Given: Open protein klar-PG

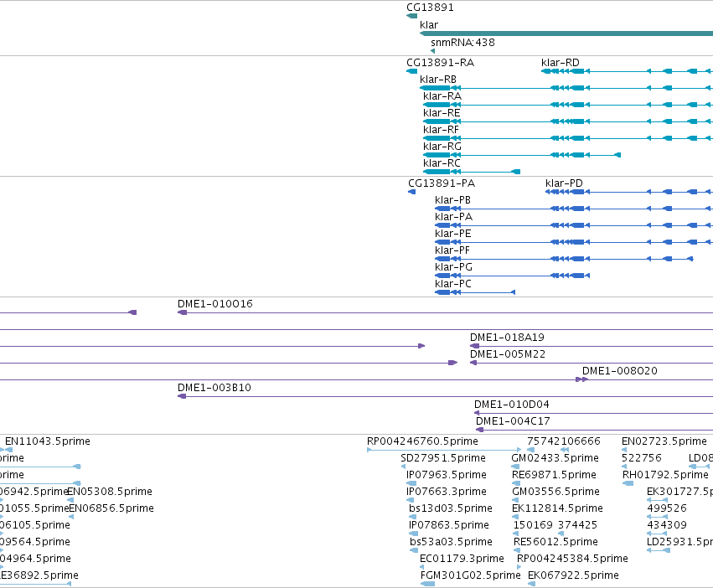Looking at the screenshot, I should click(x=453, y=267).
